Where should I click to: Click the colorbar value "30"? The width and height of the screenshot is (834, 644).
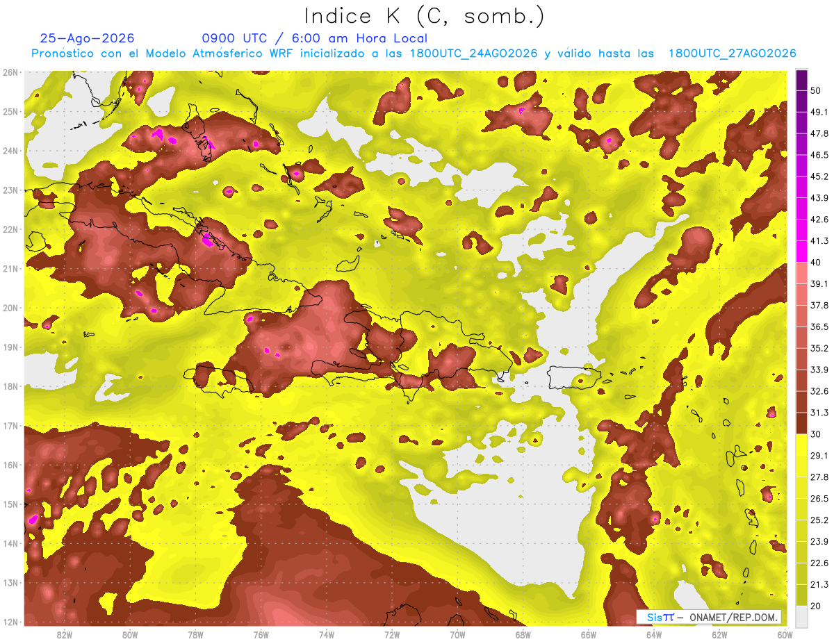tap(816, 434)
